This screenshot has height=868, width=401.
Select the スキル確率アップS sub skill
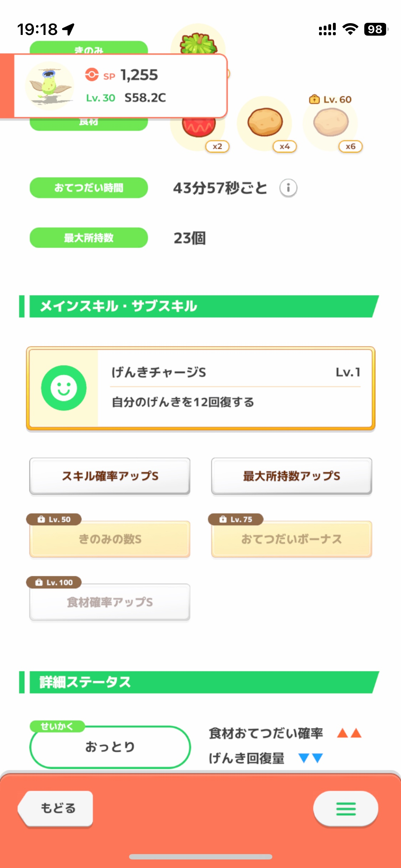[110, 476]
